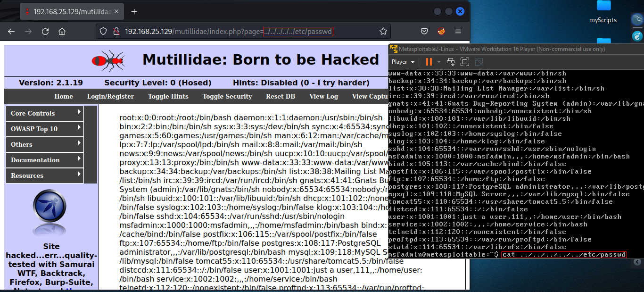This screenshot has width=644, height=292.
Task: Click the statd:x:114:65534 terminal line
Action: (x=477, y=247)
